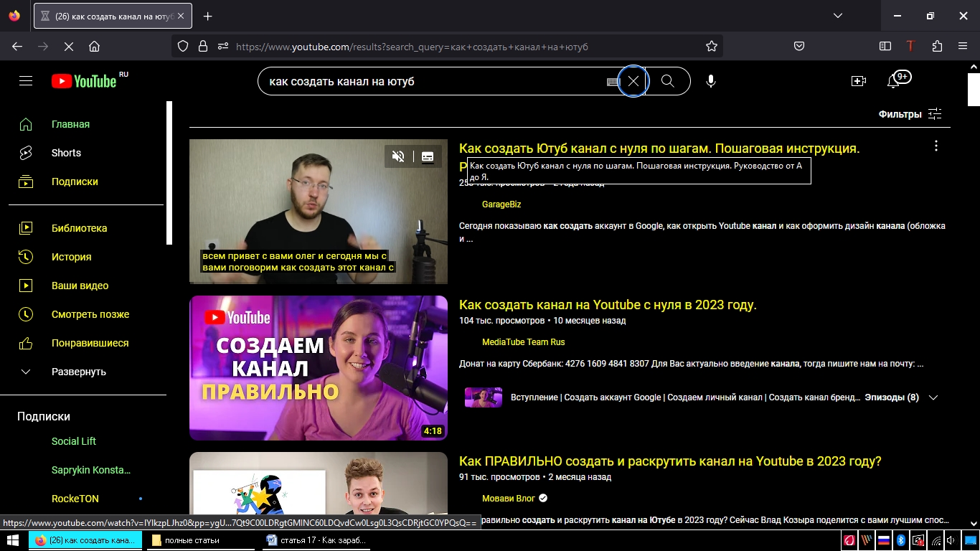Select the YouTube search results tab
This screenshot has width=980, height=551.
tap(113, 16)
